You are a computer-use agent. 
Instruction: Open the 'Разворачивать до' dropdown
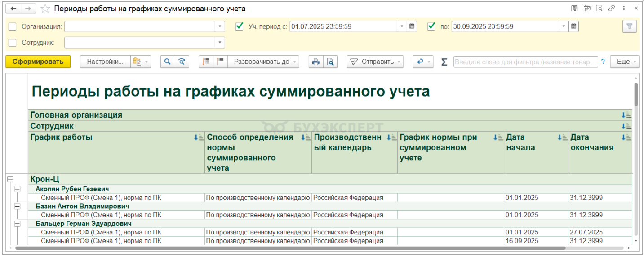tap(263, 62)
